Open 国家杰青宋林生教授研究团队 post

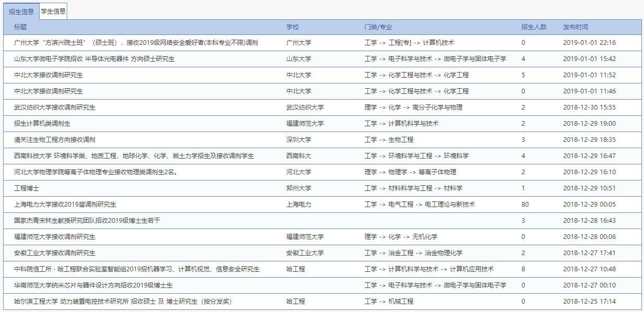87,221
